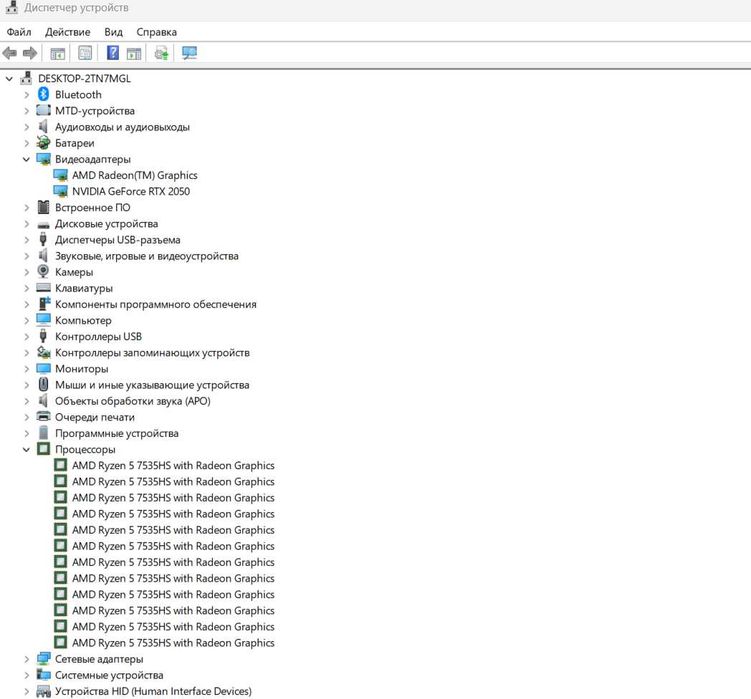
Task: Click the Устройства HID category icon
Action: tap(43, 691)
